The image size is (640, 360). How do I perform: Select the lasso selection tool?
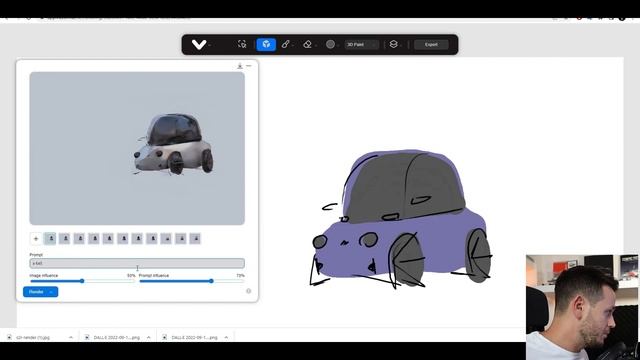[242, 44]
